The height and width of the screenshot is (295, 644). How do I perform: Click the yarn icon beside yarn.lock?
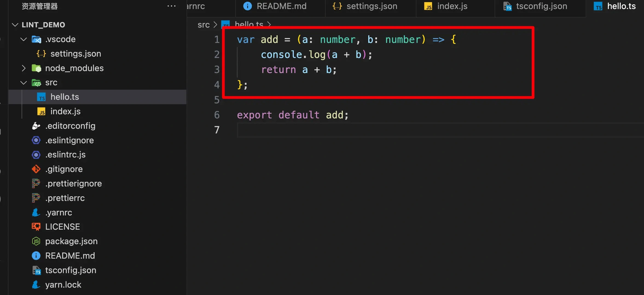point(36,285)
